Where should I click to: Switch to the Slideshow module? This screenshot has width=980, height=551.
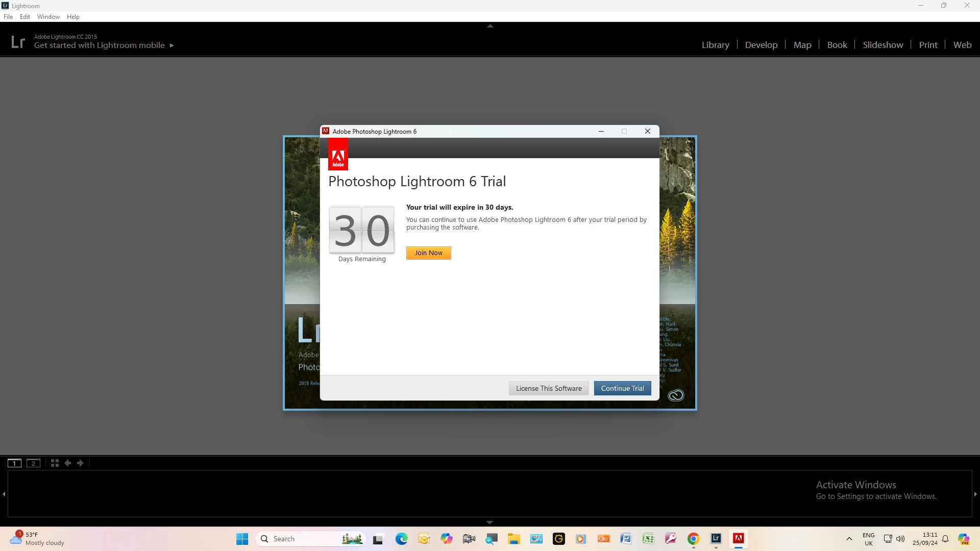click(x=883, y=45)
